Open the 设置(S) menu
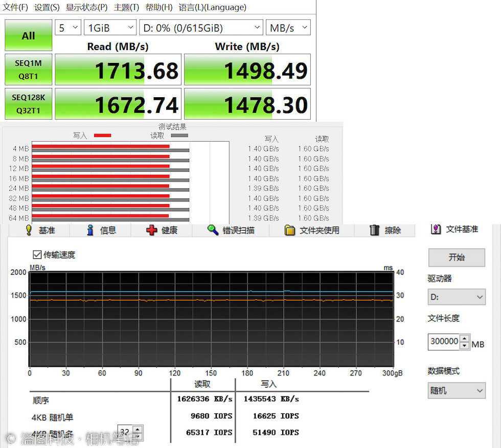The width and height of the screenshot is (501, 448). tap(47, 7)
